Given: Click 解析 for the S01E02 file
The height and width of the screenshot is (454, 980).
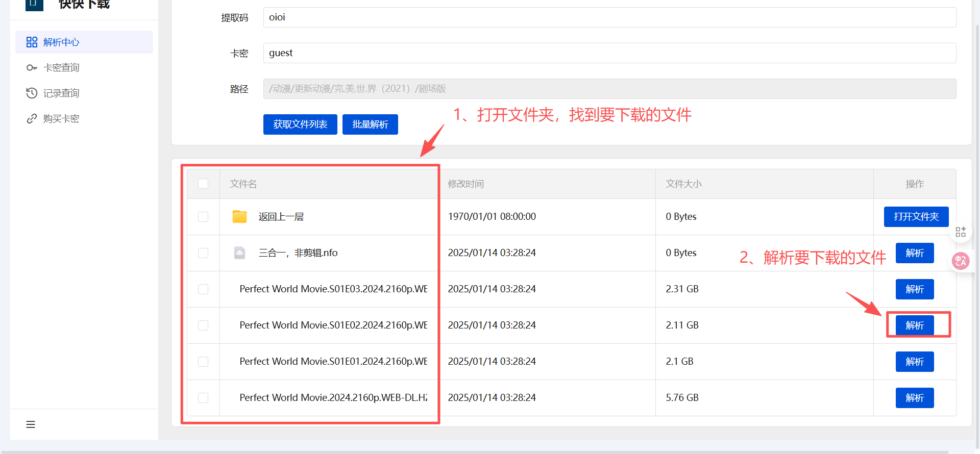Looking at the screenshot, I should (915, 325).
